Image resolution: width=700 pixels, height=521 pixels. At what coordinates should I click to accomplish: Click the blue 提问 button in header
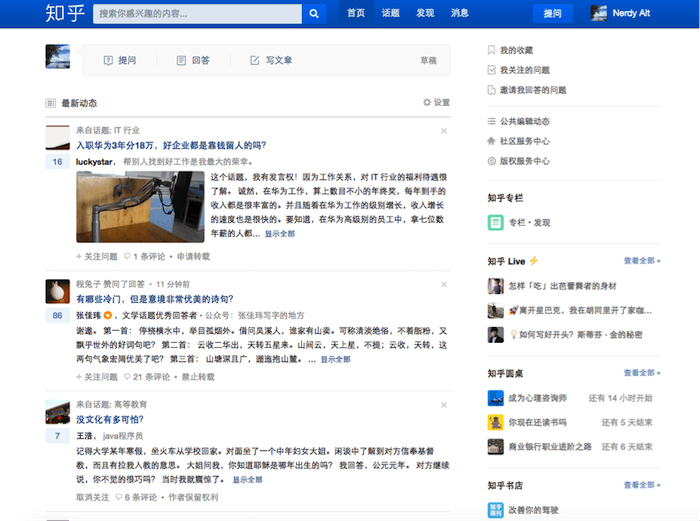(552, 14)
